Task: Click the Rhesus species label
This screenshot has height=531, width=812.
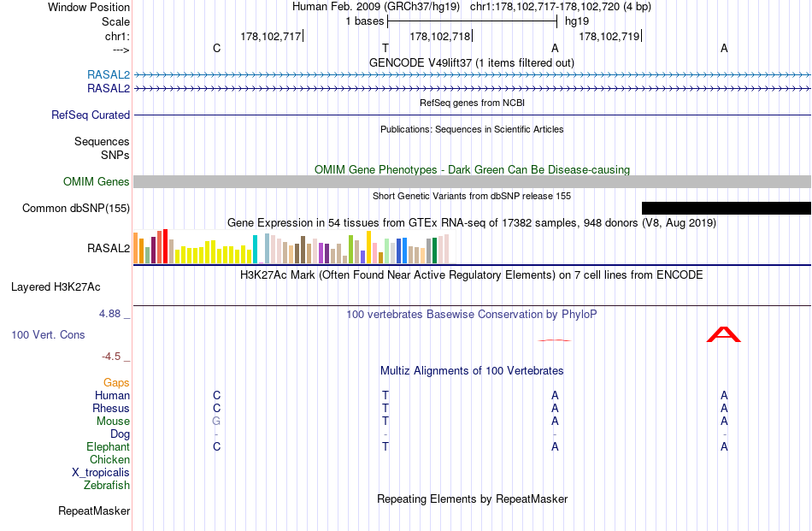Action: pos(111,408)
